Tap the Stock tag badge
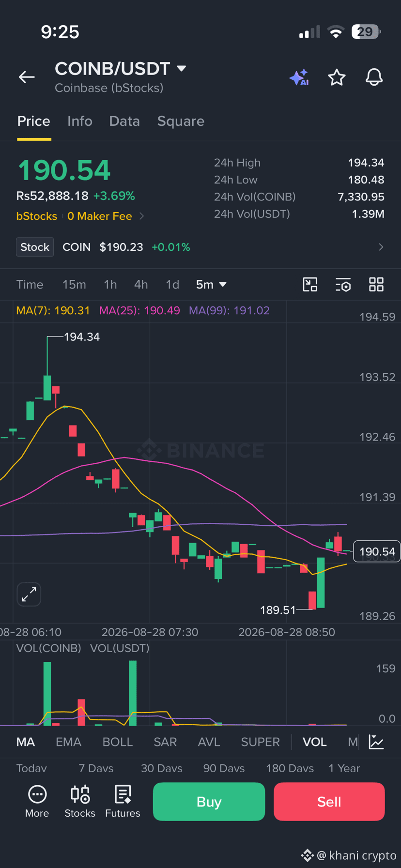The image size is (401, 868). click(35, 247)
